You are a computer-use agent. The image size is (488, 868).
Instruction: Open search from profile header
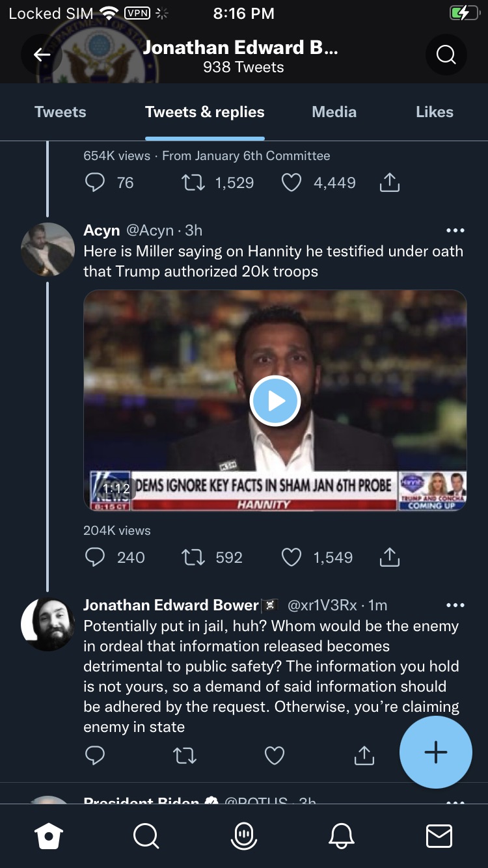[x=446, y=55]
